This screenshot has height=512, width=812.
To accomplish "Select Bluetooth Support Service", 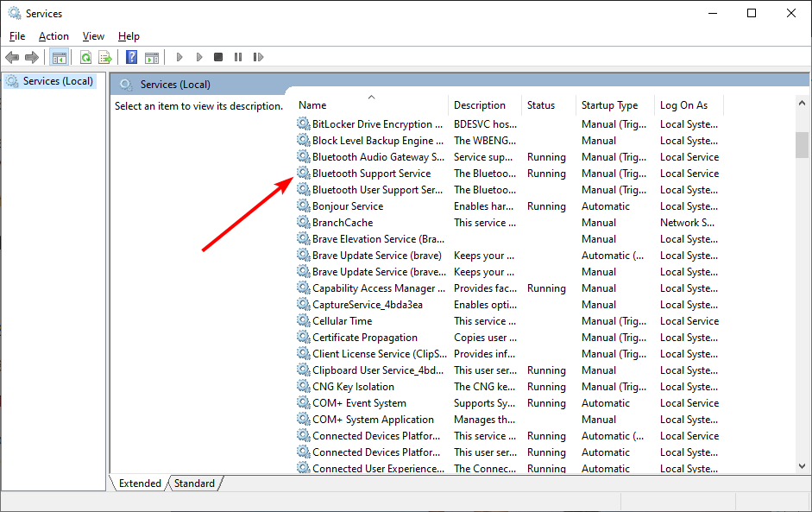I will [x=508, y=174].
